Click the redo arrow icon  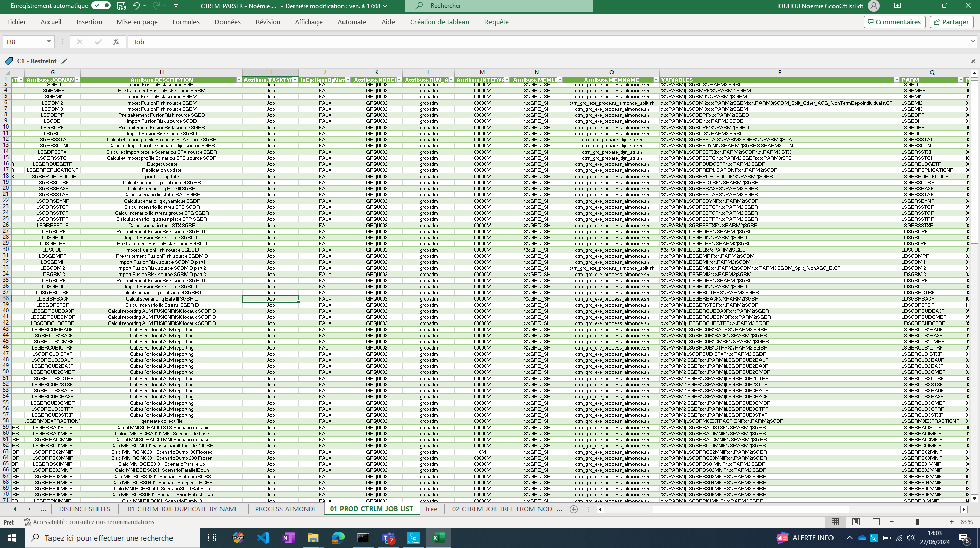click(x=156, y=6)
